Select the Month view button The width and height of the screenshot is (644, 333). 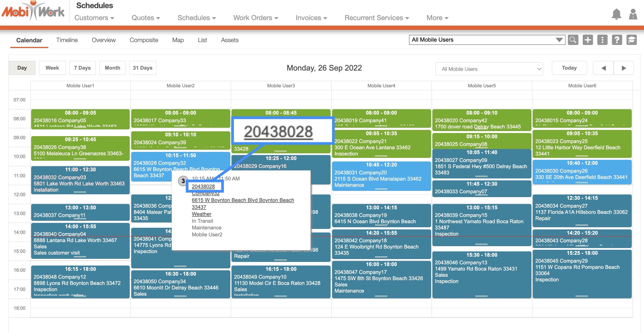click(x=112, y=68)
